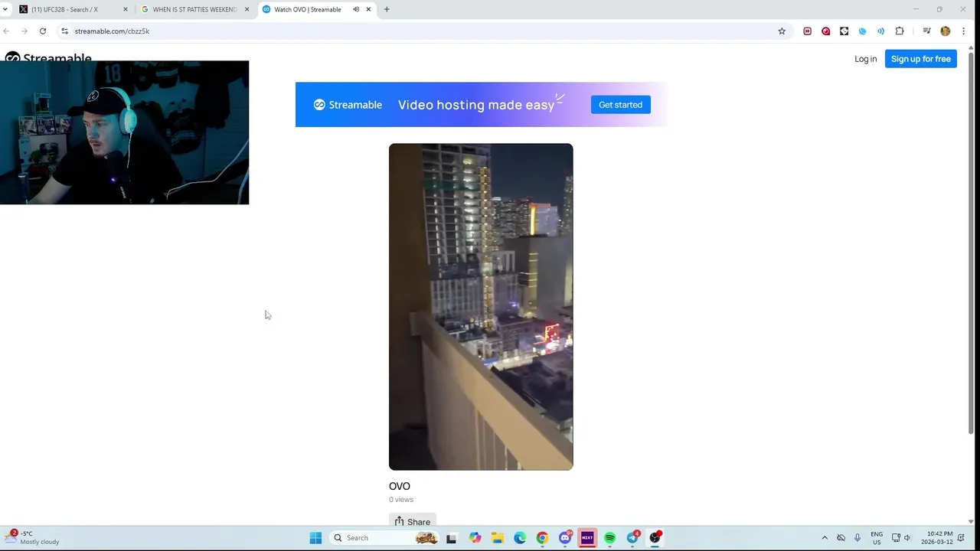
Task: Click the Log in link
Action: pos(865,59)
